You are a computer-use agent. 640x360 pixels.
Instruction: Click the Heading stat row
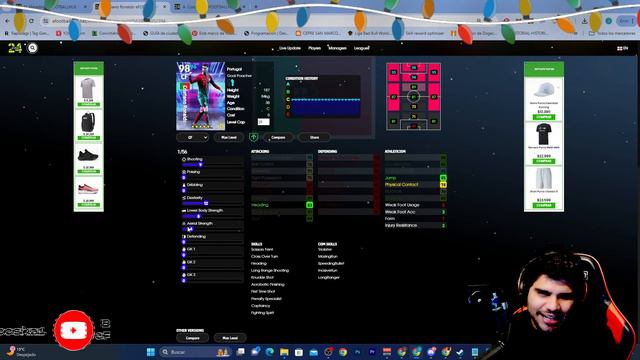[x=282, y=205]
